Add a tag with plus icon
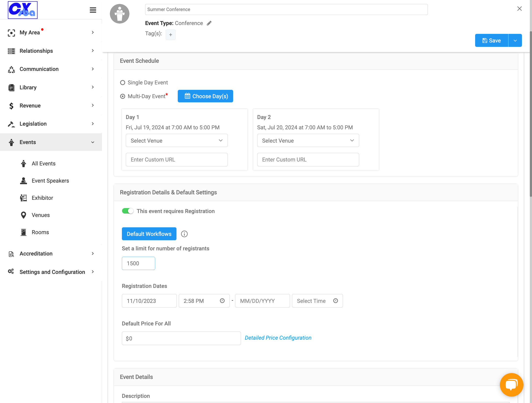This screenshot has width=532, height=403. pos(171,35)
